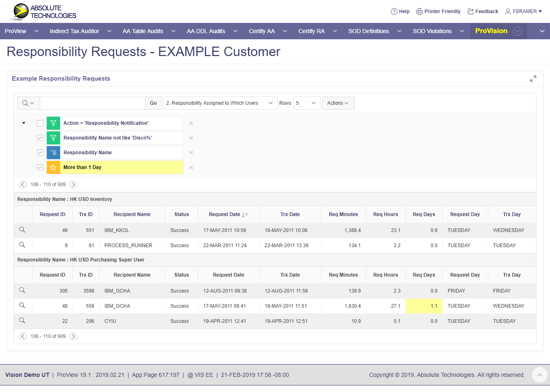This screenshot has width=550, height=392.
Task: Open the Printer Friendly view
Action: point(438,11)
